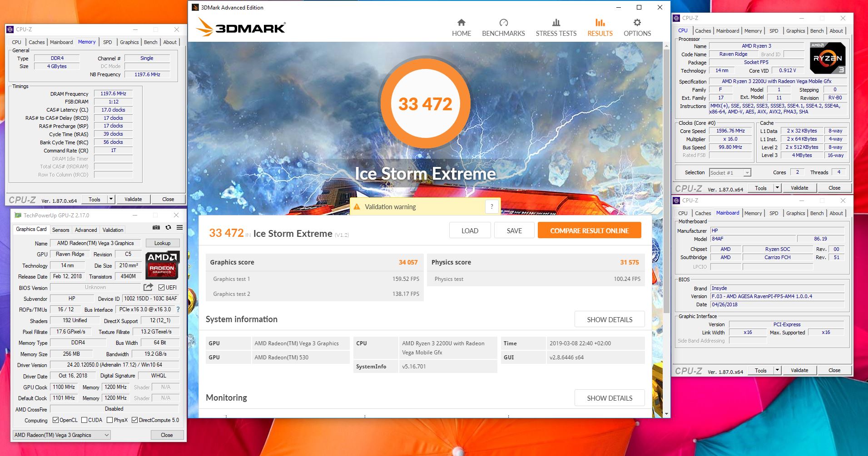
Task: Click Core Speed 1596.76 MHz value
Action: 730,131
